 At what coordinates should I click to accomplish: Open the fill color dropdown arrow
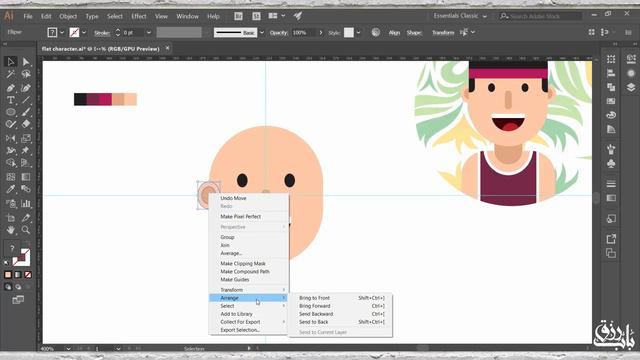(x=62, y=32)
